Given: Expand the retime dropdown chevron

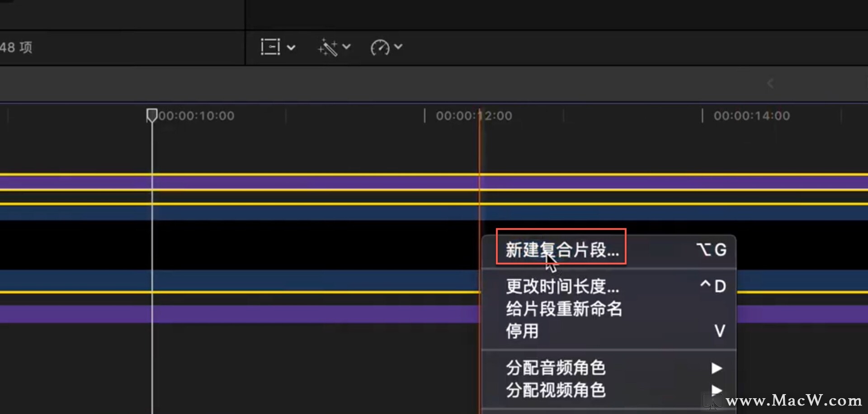Looking at the screenshot, I should 398,47.
